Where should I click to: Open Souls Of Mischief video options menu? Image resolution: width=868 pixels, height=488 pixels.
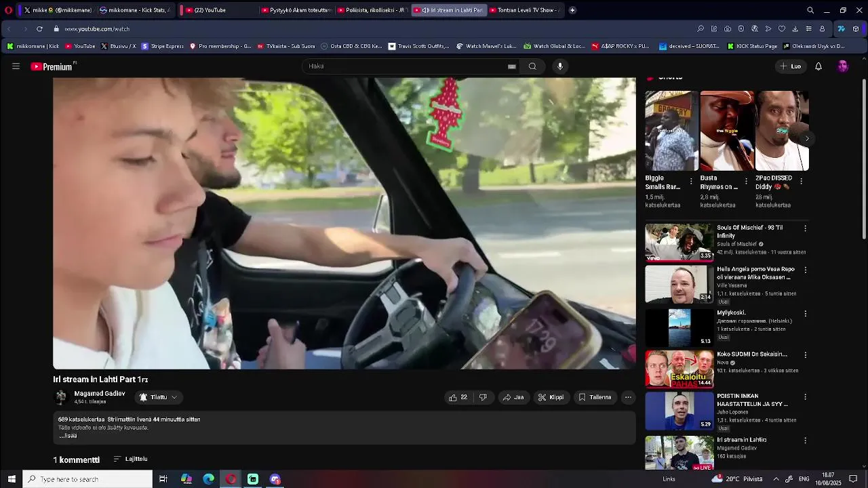click(805, 228)
